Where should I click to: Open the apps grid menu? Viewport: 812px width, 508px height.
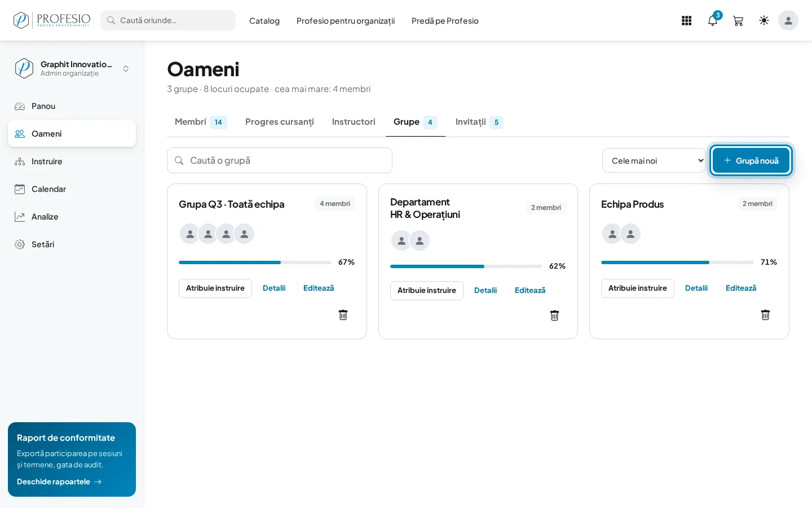tap(686, 21)
